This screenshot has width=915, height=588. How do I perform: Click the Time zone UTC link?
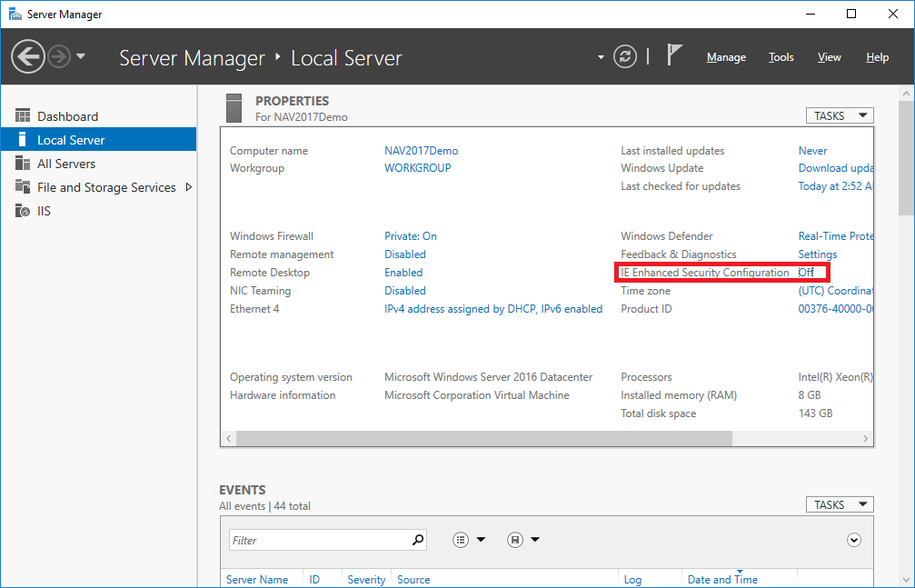[x=836, y=290]
